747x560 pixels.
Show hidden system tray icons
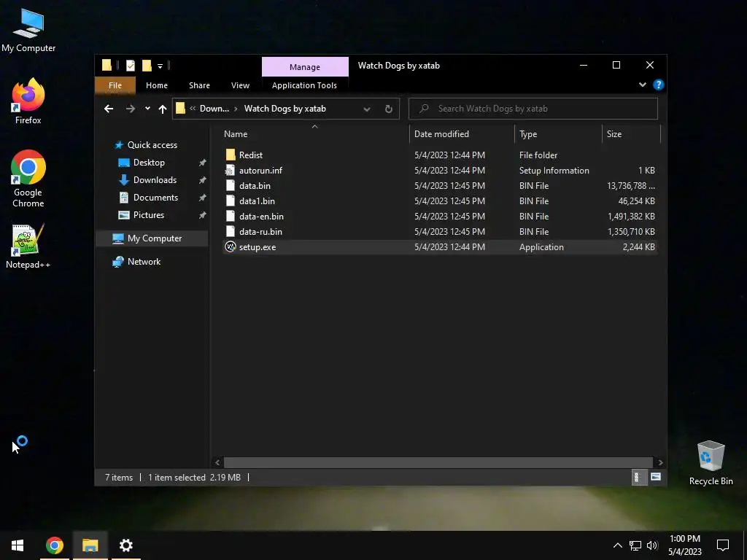(x=617, y=545)
